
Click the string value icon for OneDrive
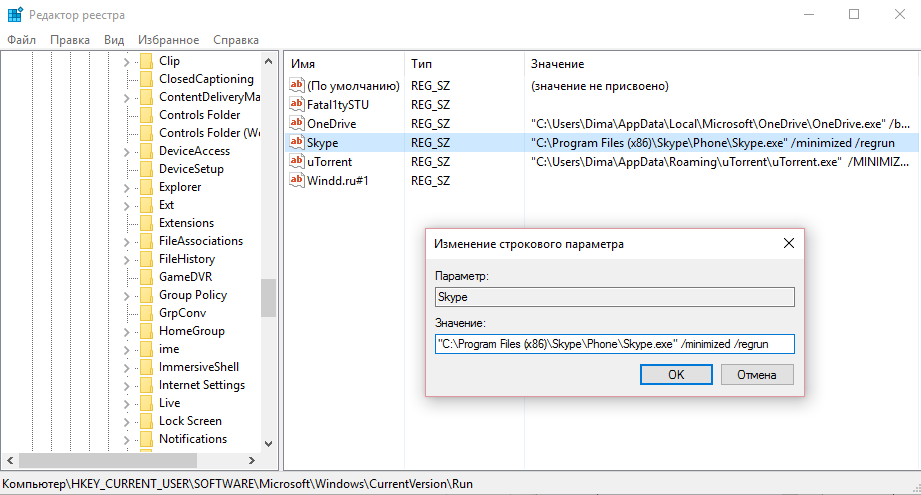coord(297,123)
